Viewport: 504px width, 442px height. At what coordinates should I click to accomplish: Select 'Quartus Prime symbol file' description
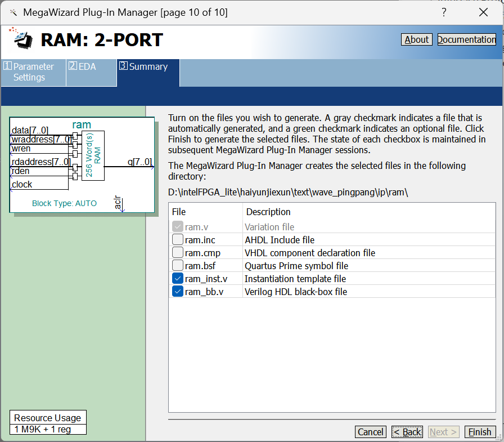(x=296, y=266)
